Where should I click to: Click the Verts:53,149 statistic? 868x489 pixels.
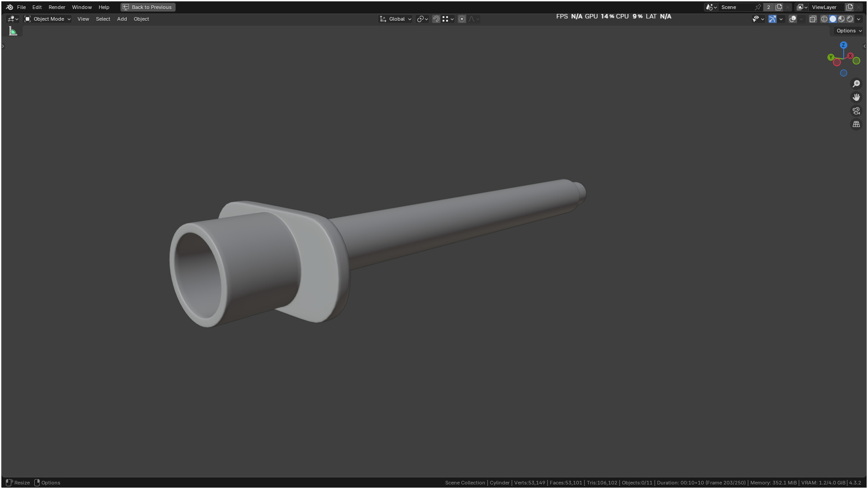pos(530,483)
